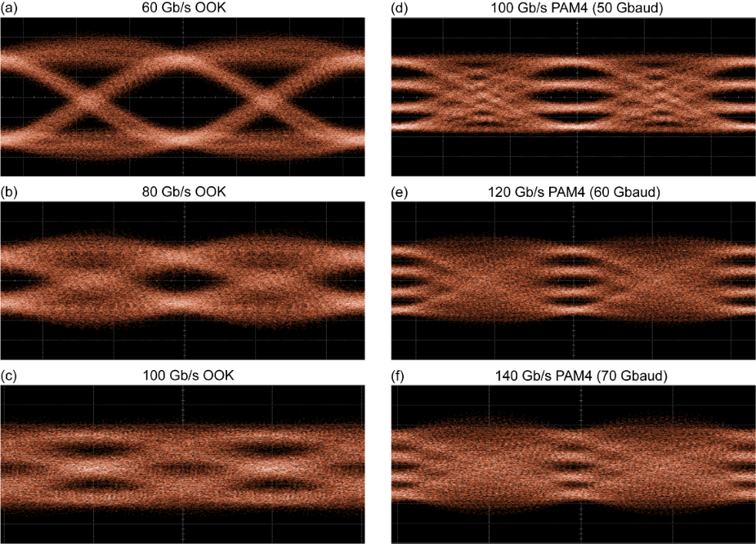Click the 120 Gb/s PAM4 eye diagram
The height and width of the screenshot is (544, 756).
pyautogui.click(x=573, y=280)
